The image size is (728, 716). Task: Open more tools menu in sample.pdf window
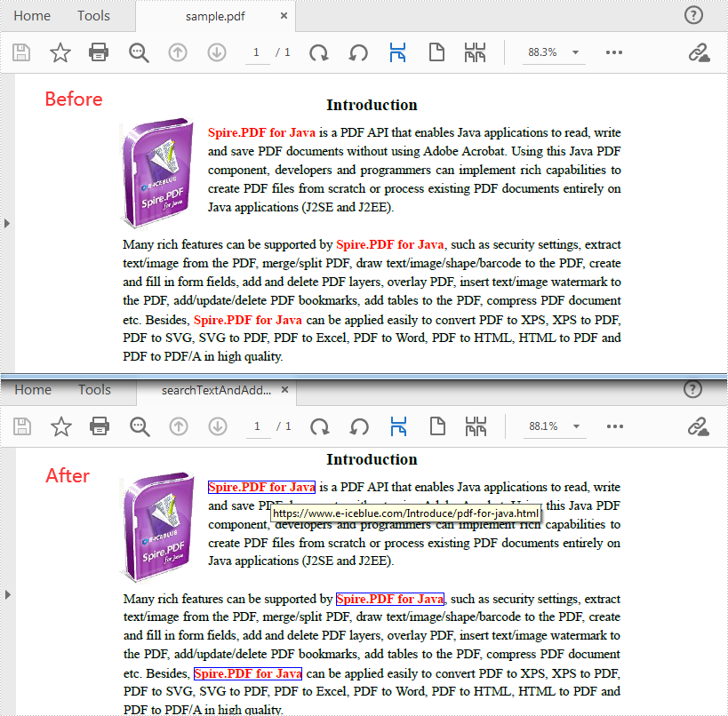coord(614,52)
